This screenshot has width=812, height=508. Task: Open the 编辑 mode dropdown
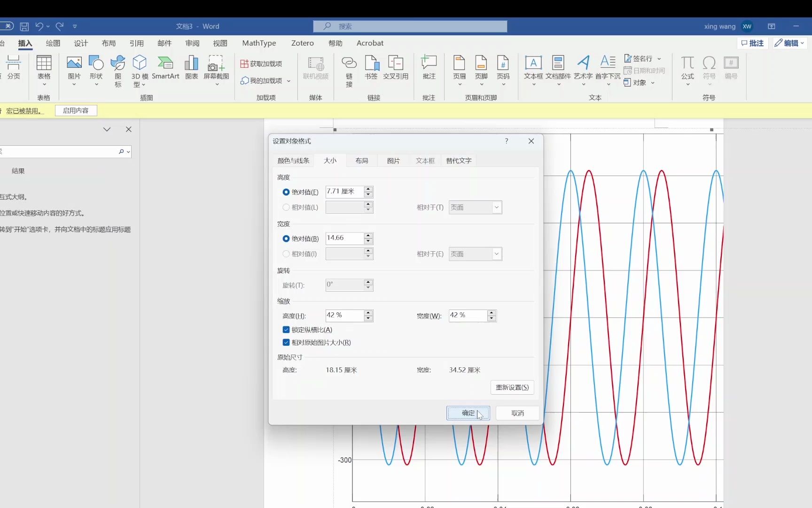click(x=789, y=43)
